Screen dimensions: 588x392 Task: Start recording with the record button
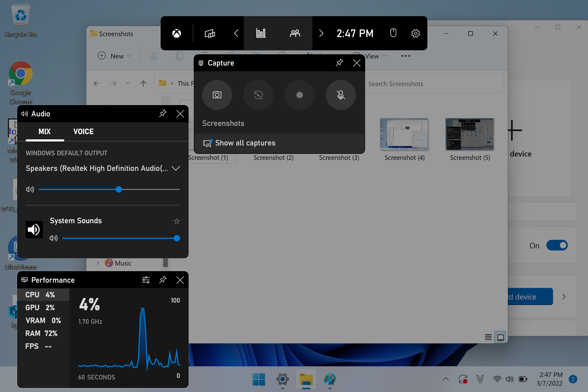click(x=300, y=95)
